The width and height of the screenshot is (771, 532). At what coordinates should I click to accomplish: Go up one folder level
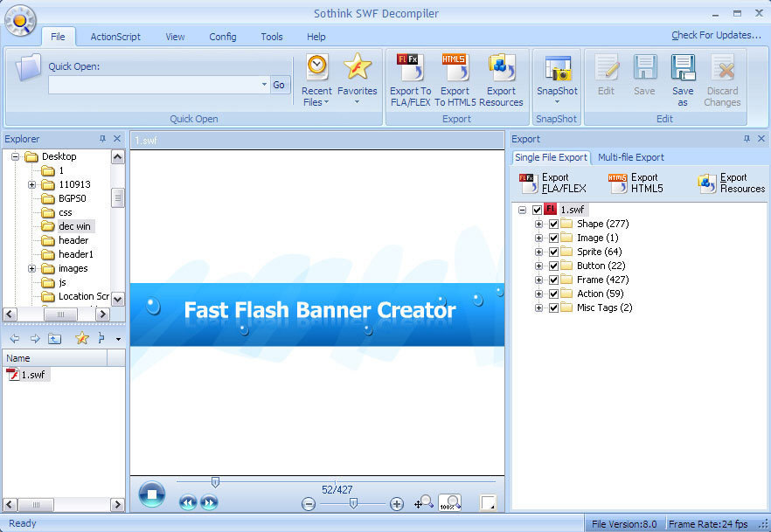coord(54,338)
